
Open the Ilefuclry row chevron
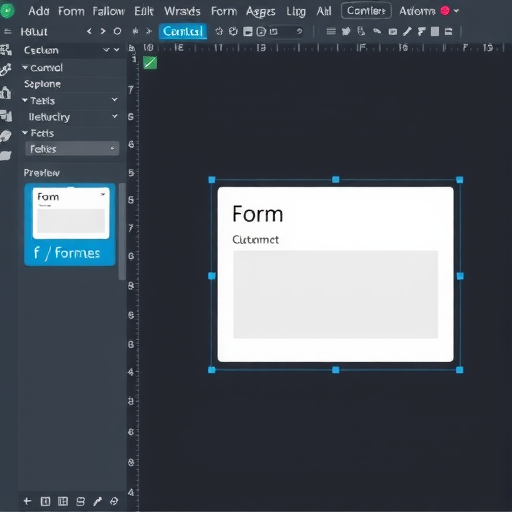(x=115, y=116)
